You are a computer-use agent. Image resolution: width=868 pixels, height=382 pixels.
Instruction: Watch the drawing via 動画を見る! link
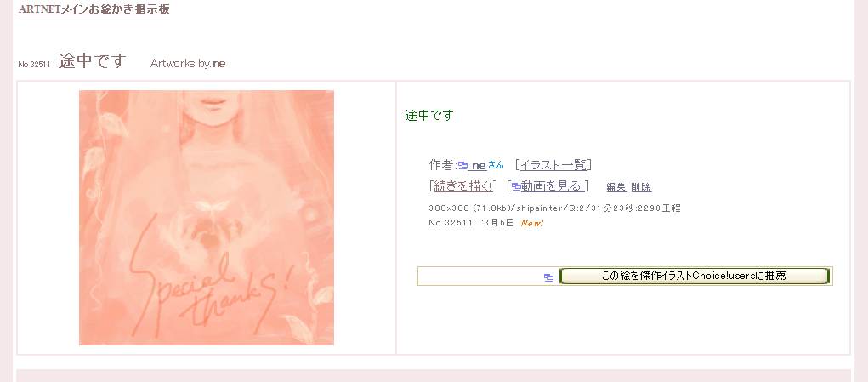(553, 186)
